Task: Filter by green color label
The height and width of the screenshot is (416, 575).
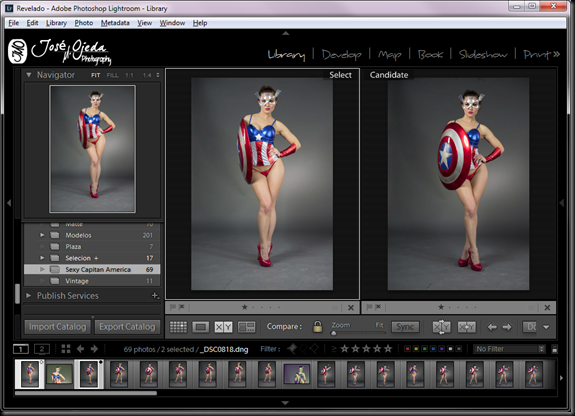Action: tap(424, 349)
